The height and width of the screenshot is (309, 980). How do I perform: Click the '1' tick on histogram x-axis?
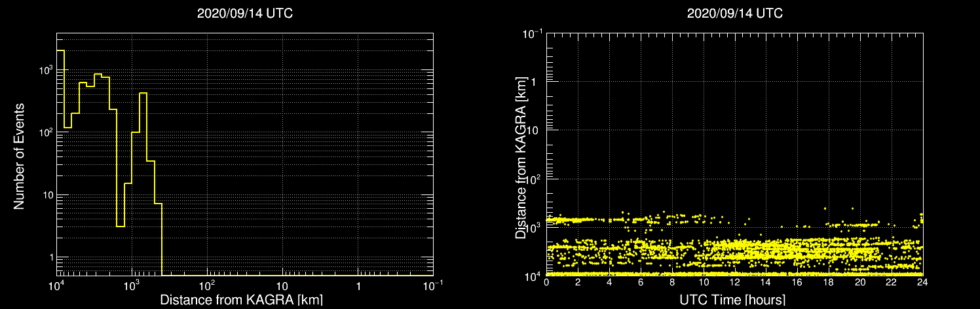click(358, 287)
